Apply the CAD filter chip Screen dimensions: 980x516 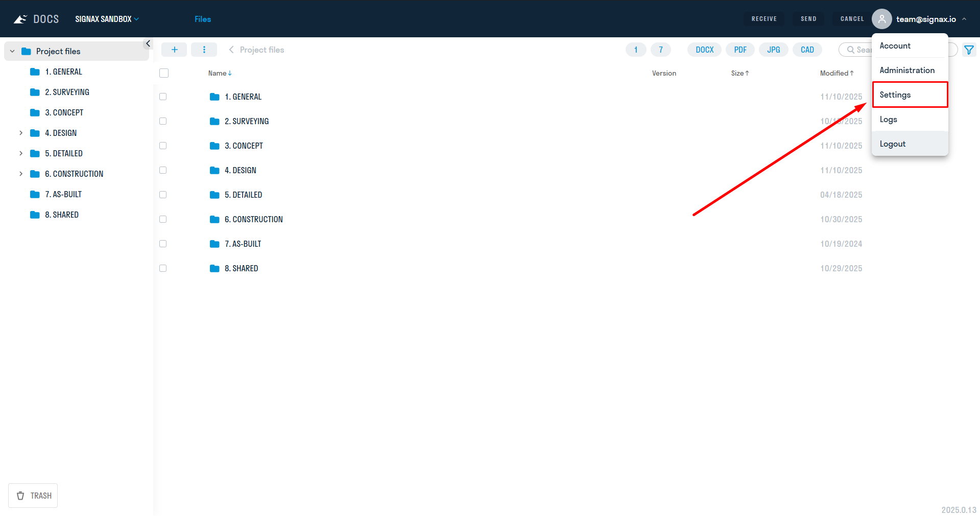pyautogui.click(x=807, y=50)
